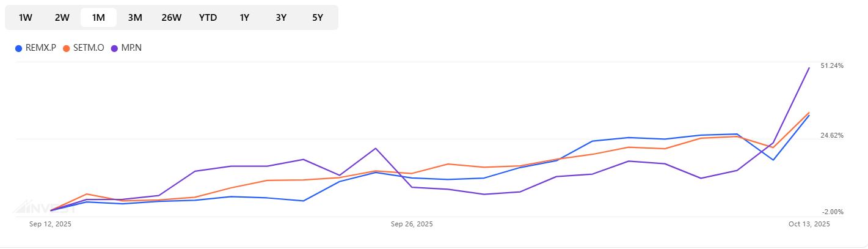868x249 pixels.
Task: Toggle the MP.N series label
Action: (131, 48)
